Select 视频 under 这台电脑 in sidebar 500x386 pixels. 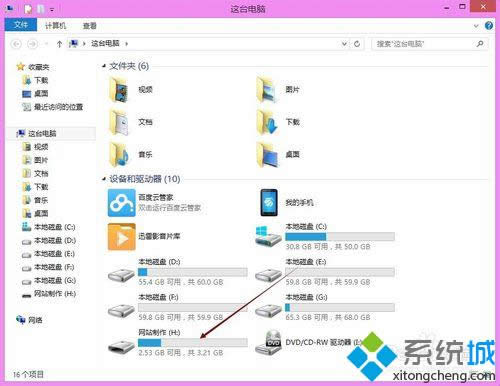pyautogui.click(x=35, y=147)
